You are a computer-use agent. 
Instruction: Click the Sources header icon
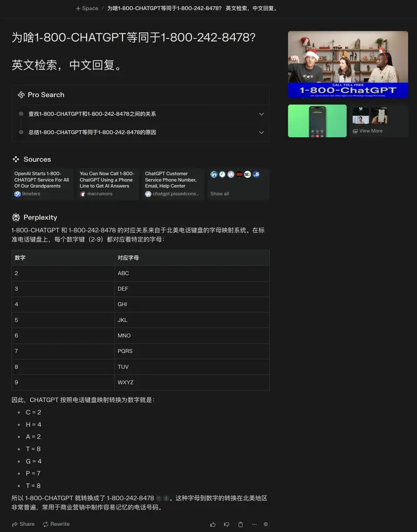pos(16,159)
